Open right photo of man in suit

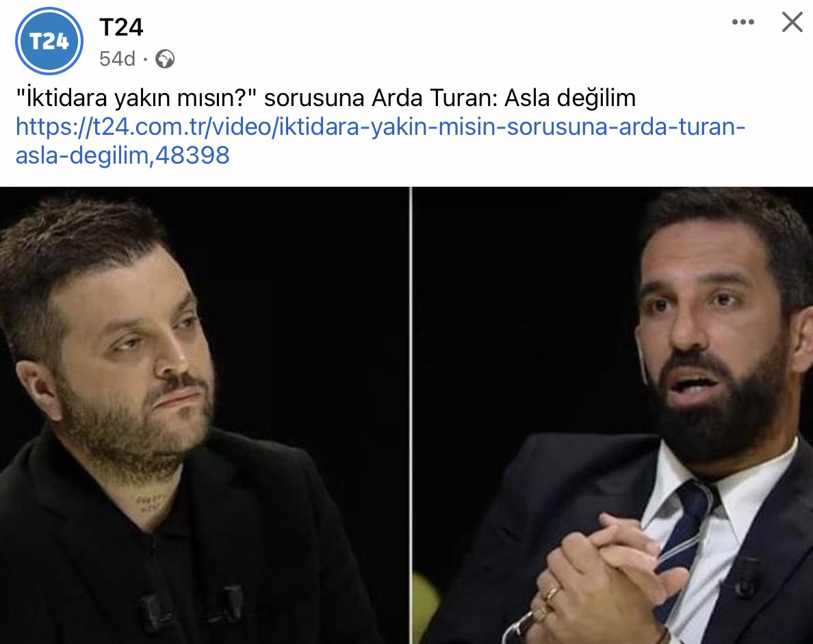pos(613,415)
